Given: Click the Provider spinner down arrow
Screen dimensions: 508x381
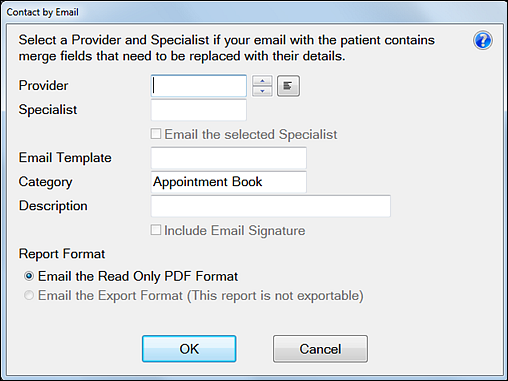Looking at the screenshot, I should click(x=262, y=91).
